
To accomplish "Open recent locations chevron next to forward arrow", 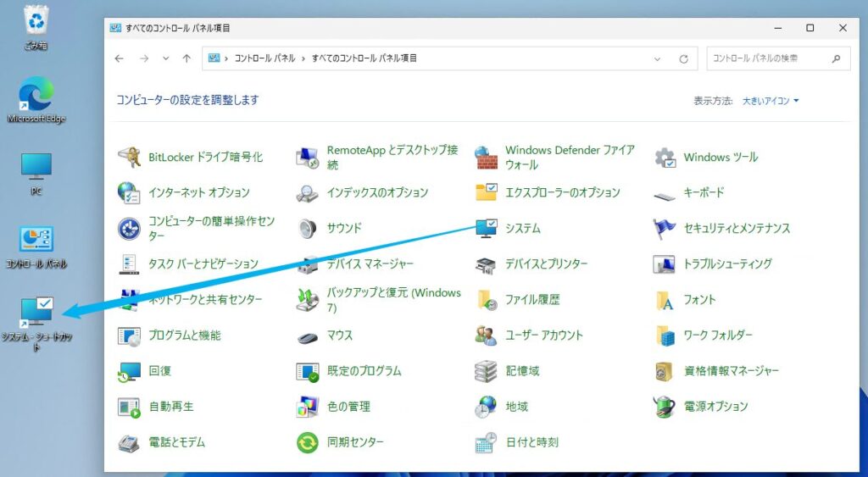I will (x=167, y=58).
